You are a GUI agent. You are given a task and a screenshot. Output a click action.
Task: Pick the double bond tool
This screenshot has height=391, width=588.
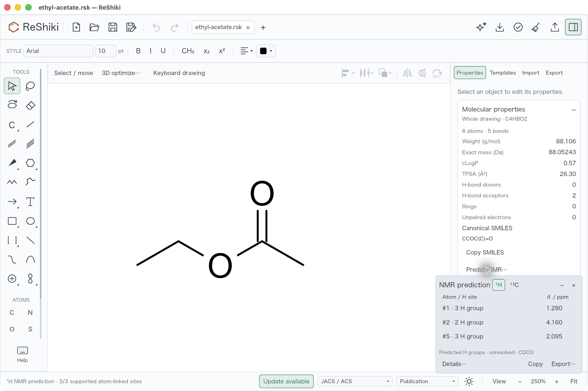pyautogui.click(x=12, y=144)
